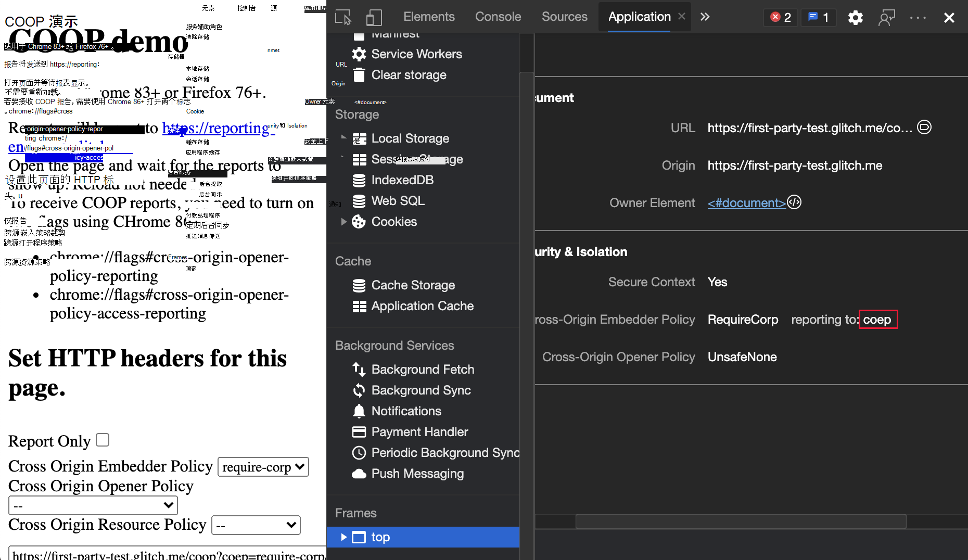Click the Cookies cookie icon

tap(359, 222)
